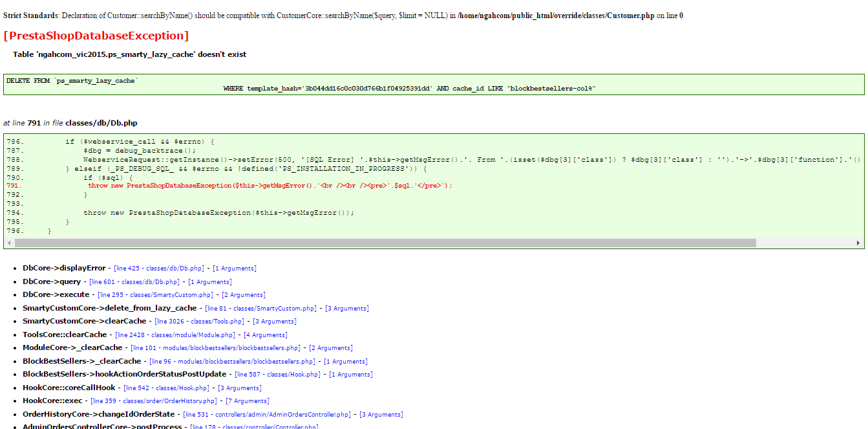Show 2 Arguments for ModuleCore->_clearCache

click(331, 347)
